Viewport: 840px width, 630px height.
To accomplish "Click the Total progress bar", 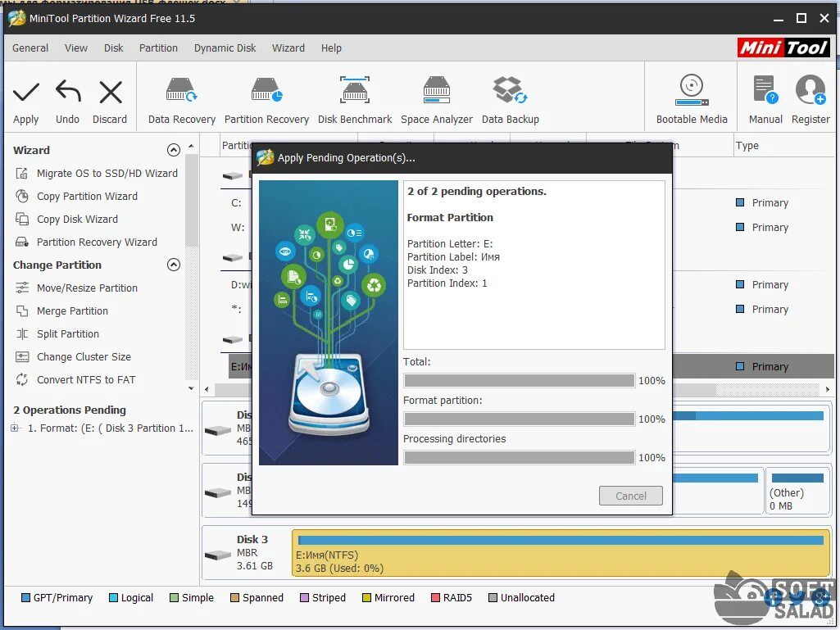I will pyautogui.click(x=519, y=380).
